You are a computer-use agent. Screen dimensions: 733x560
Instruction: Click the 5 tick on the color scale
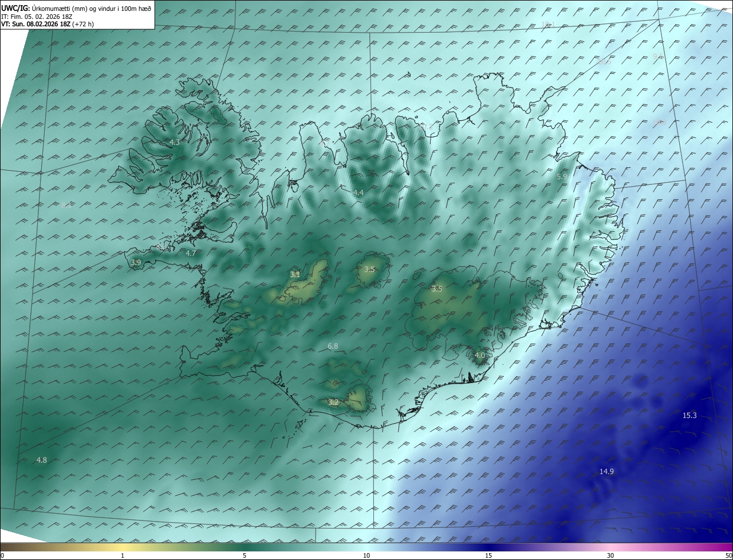pos(245,555)
